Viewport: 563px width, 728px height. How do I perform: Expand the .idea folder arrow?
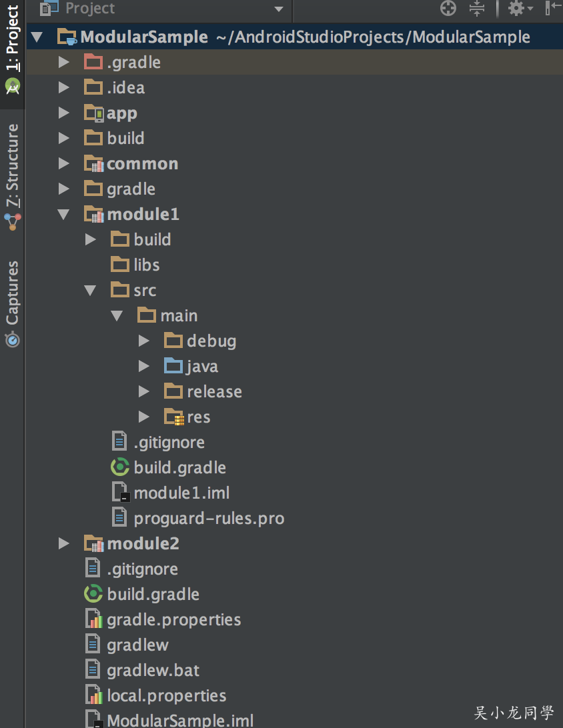[64, 87]
